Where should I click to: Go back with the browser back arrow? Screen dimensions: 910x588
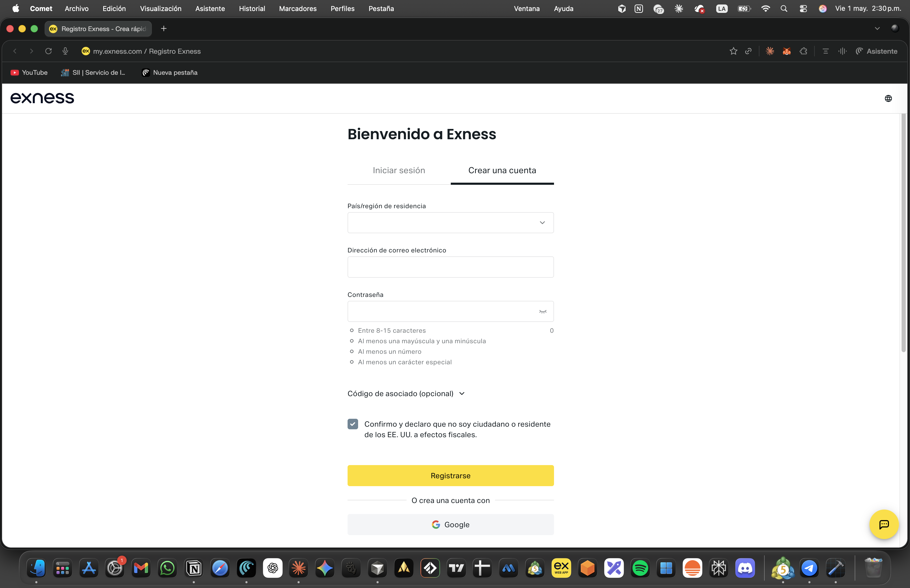14,51
